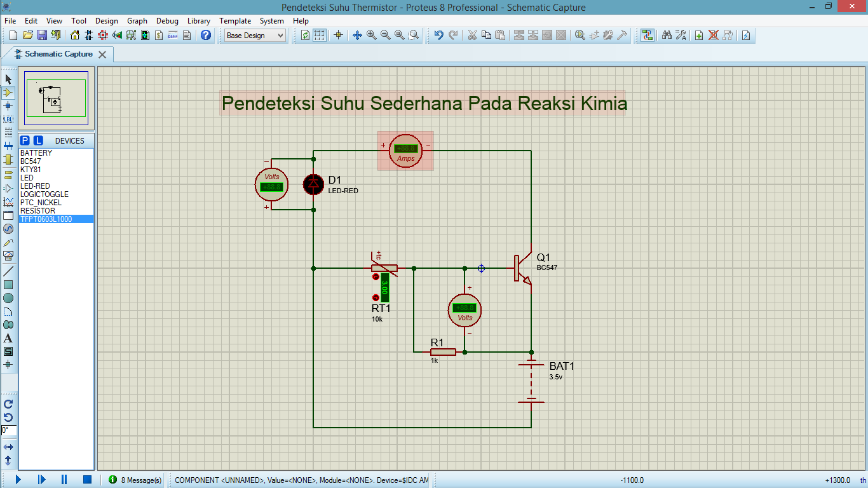868x488 pixels.
Task: Open the Library menu
Action: (x=199, y=21)
